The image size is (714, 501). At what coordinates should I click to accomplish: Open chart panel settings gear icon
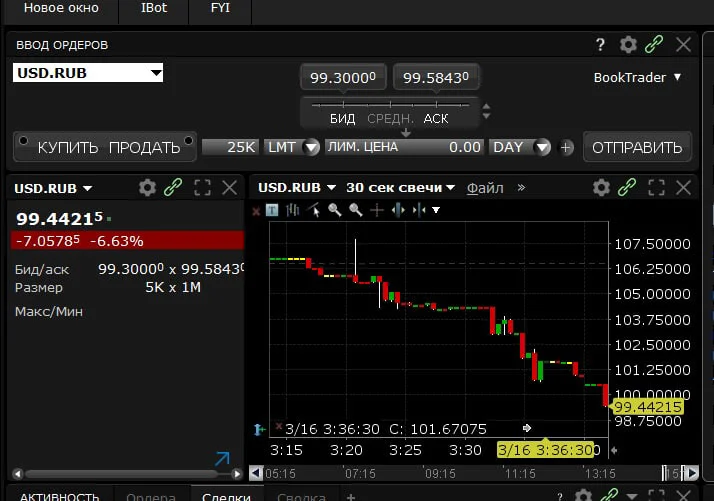pos(601,187)
